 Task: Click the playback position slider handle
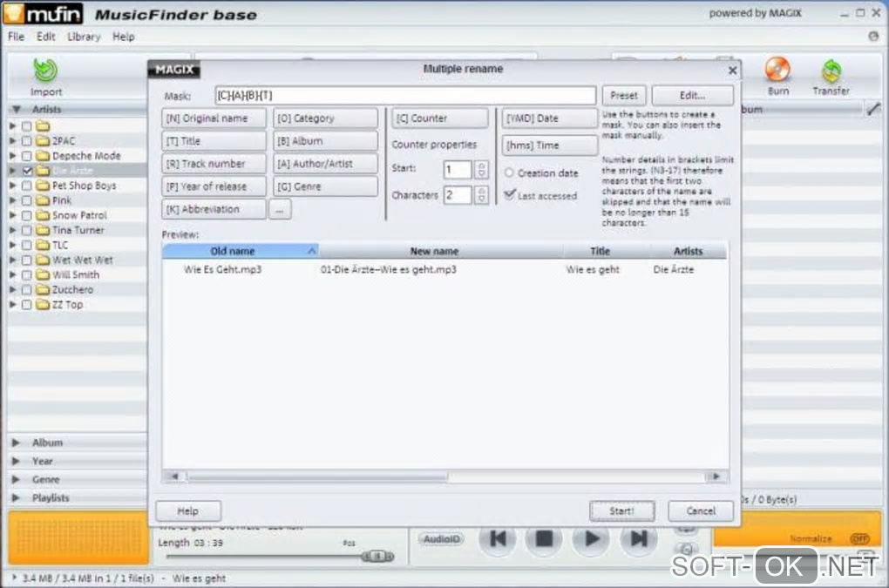pyautogui.click(x=378, y=557)
